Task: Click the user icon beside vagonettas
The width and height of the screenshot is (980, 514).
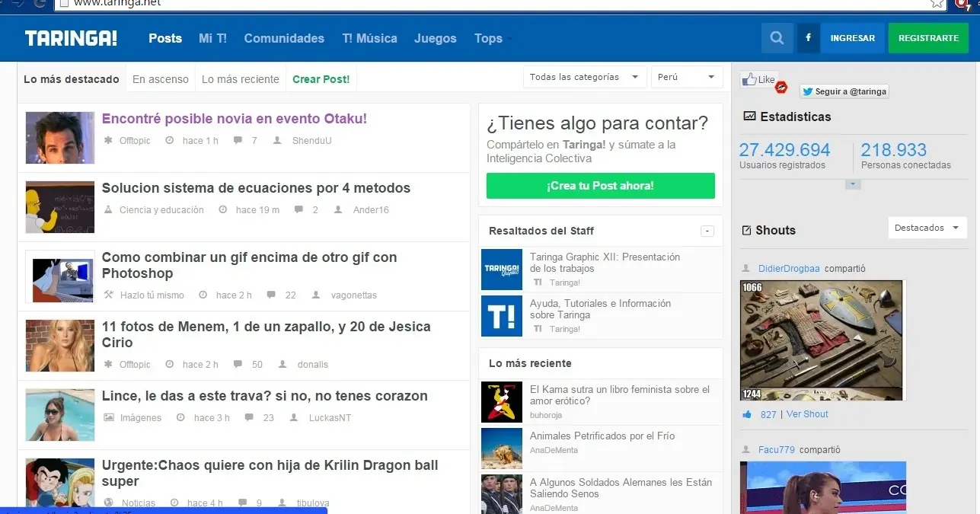Action: [316, 295]
